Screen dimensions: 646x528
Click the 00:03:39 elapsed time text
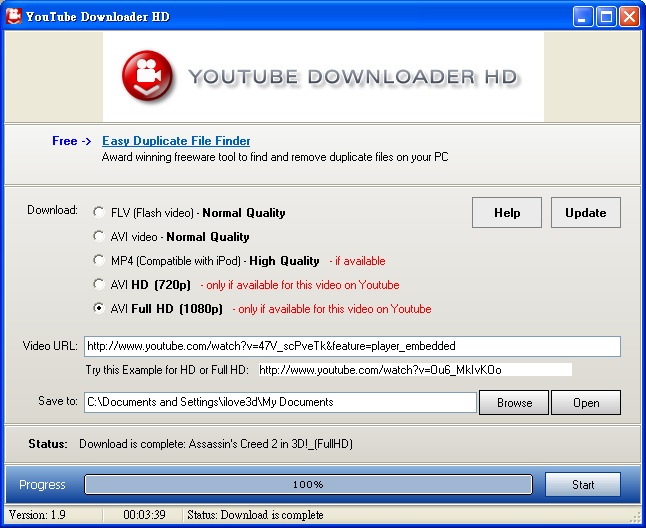[144, 515]
